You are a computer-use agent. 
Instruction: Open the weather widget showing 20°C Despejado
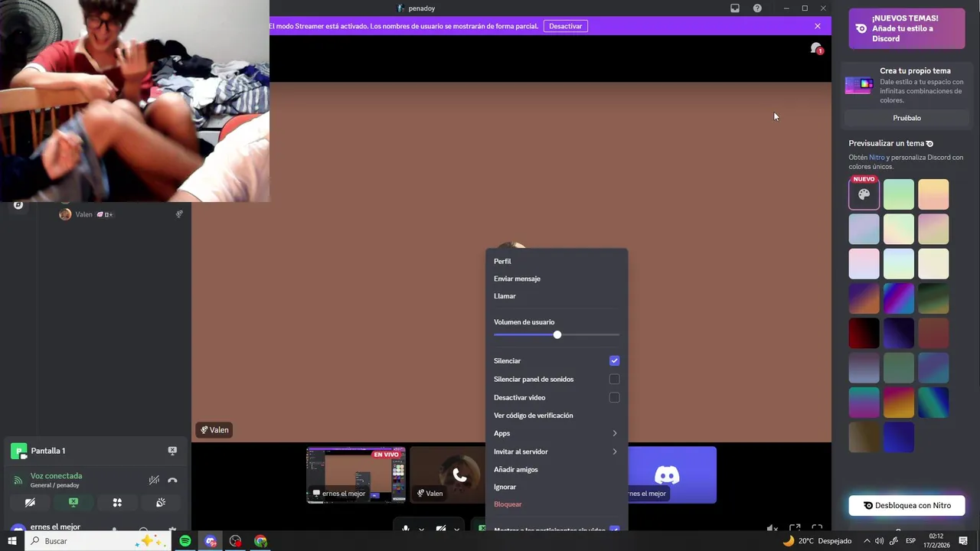[816, 541]
